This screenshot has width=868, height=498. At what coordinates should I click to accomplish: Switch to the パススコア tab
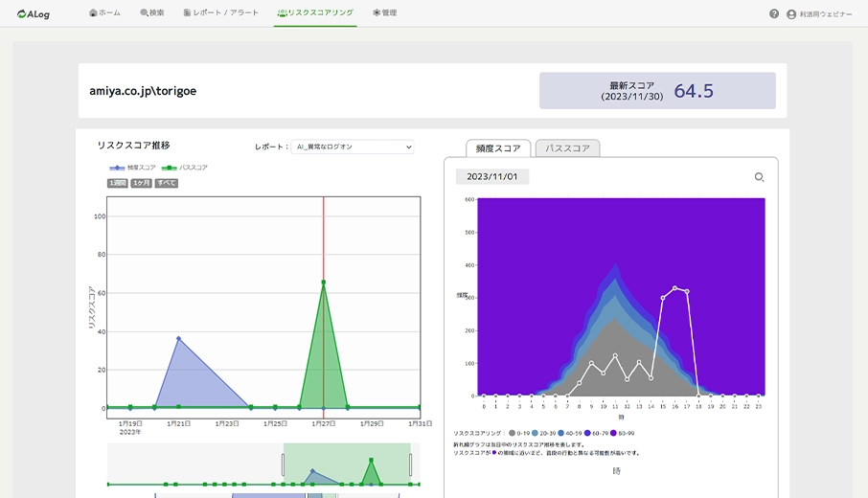click(567, 148)
